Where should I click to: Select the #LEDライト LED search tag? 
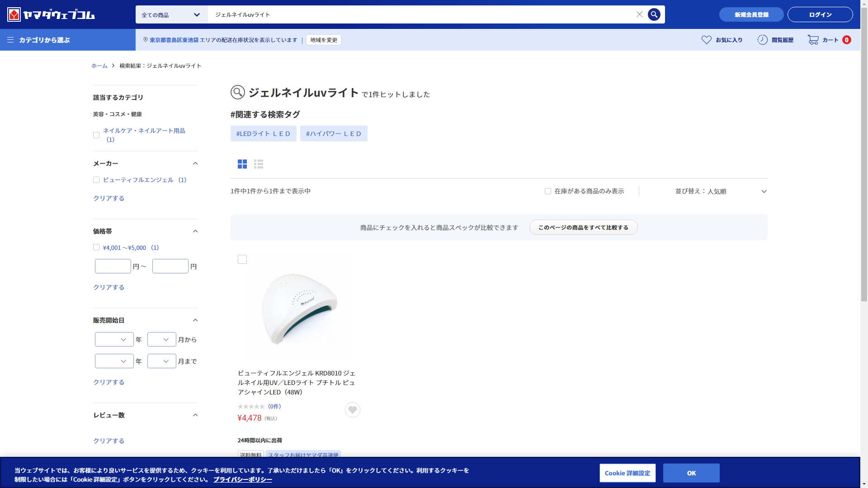click(263, 134)
